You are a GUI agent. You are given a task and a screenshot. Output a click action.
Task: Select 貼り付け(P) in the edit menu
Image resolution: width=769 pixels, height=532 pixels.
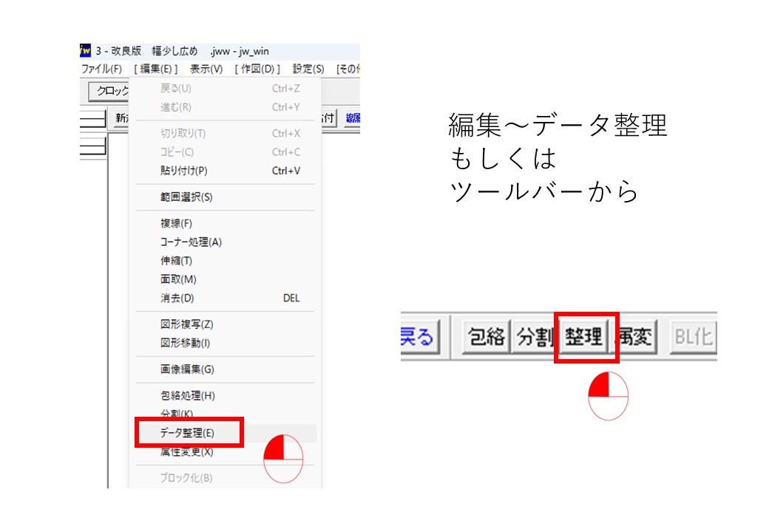point(184,171)
